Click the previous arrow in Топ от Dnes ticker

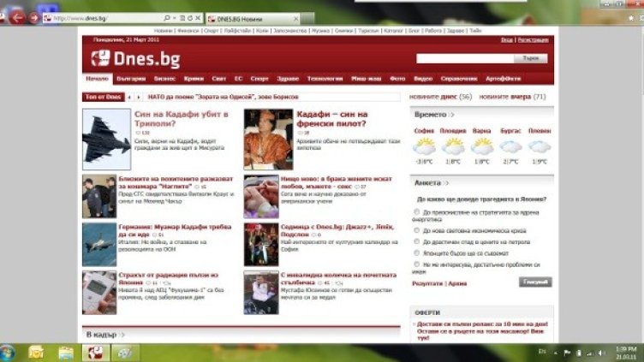(x=129, y=98)
